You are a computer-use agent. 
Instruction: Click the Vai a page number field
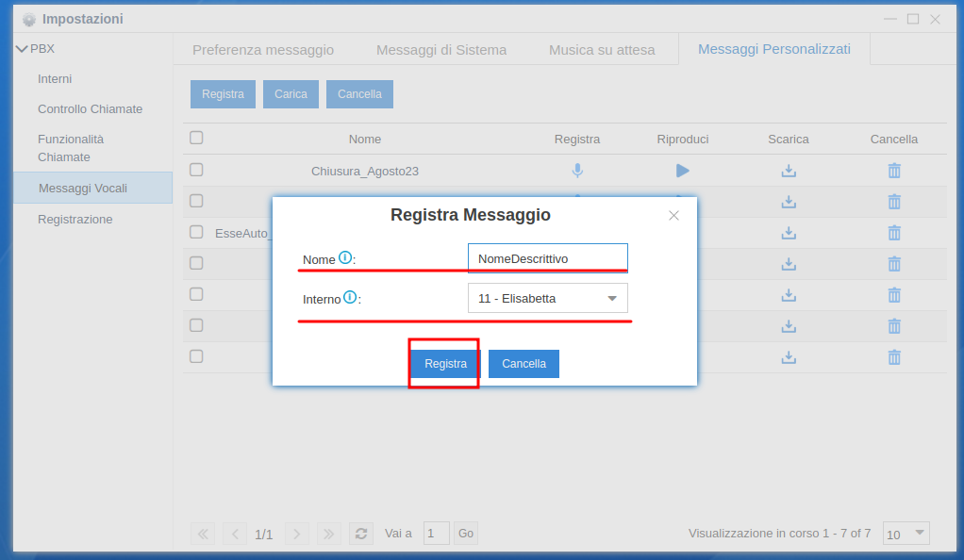point(437,534)
